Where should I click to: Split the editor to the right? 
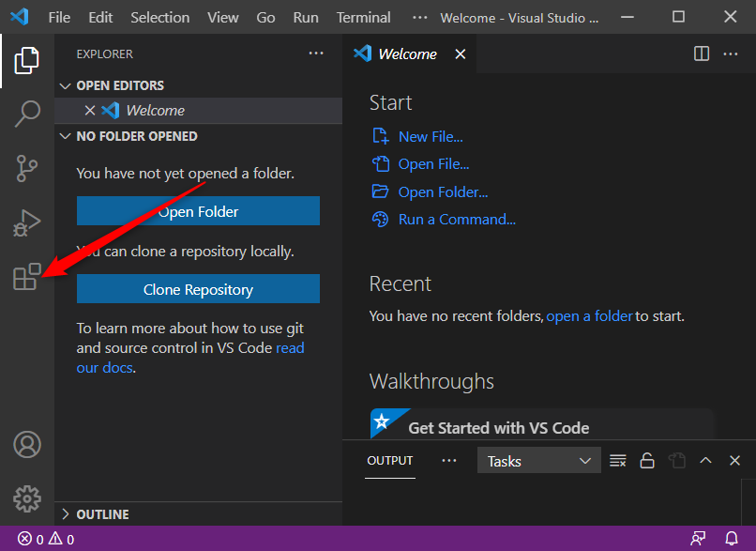click(702, 54)
